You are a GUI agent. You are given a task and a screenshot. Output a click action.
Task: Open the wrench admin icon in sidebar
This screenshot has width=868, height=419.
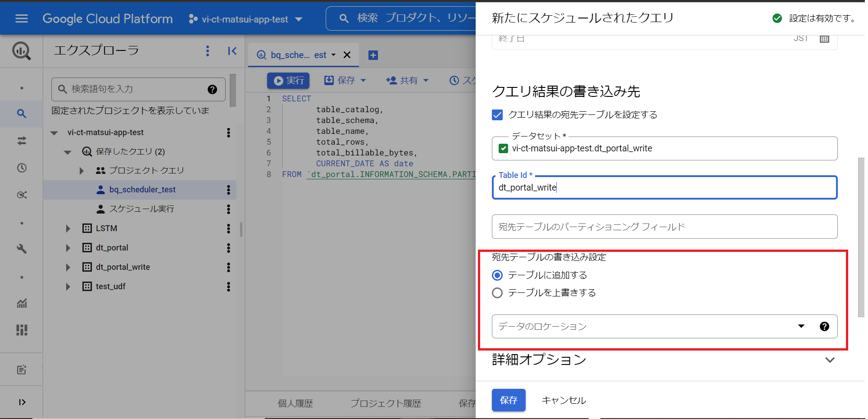[x=22, y=249]
